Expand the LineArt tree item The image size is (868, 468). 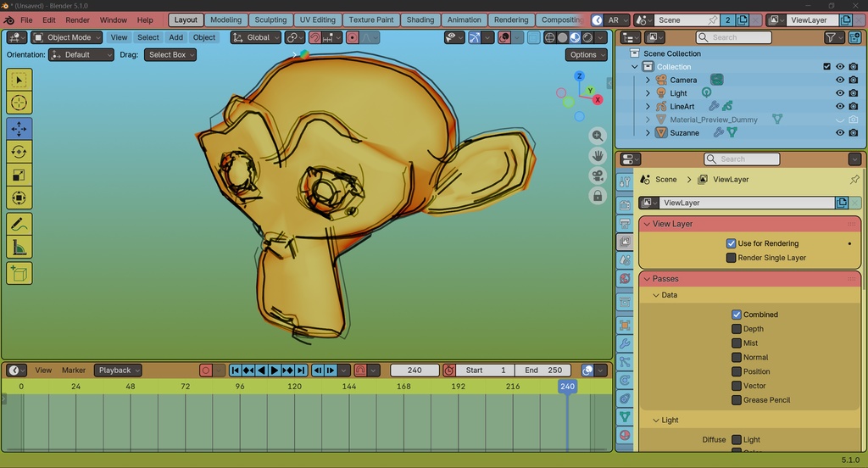tap(648, 106)
